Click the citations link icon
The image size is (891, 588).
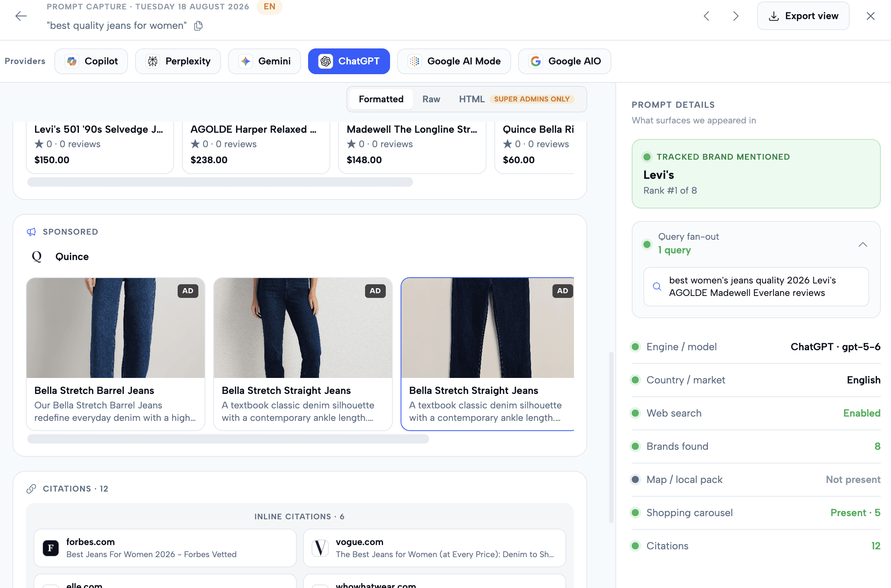(31, 489)
